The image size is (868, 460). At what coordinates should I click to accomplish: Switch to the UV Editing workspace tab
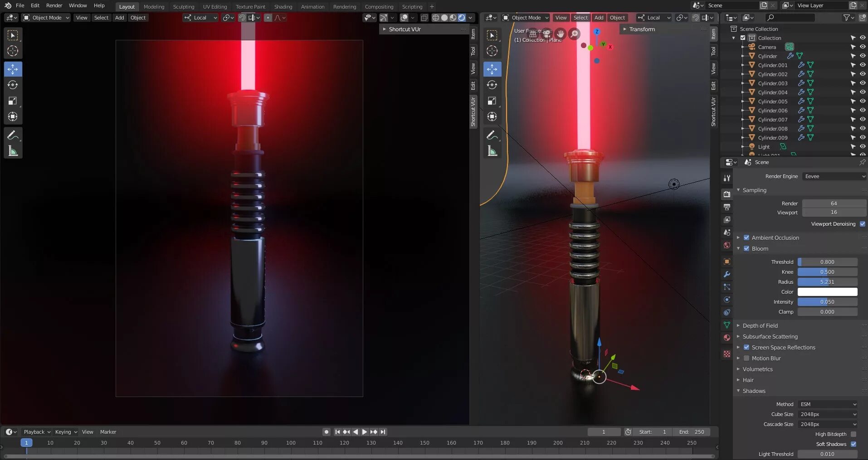[215, 7]
